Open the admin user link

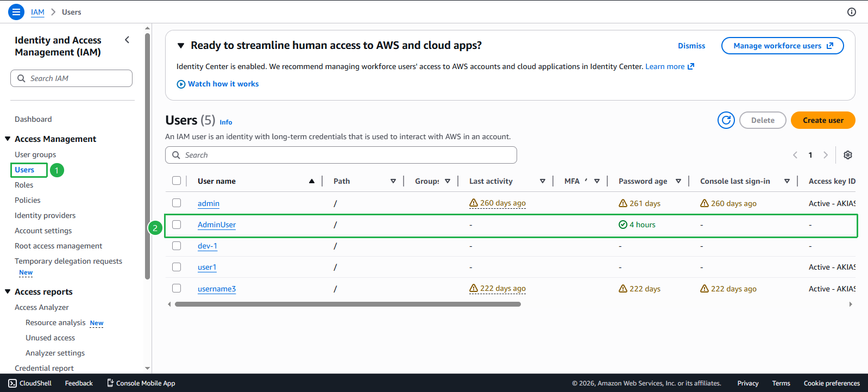(209, 203)
